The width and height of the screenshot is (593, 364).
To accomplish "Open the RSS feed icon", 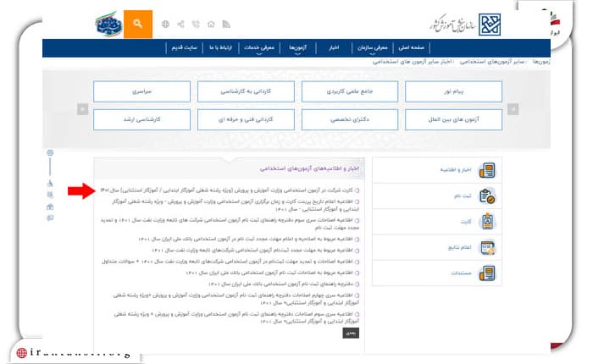I will (226, 25).
